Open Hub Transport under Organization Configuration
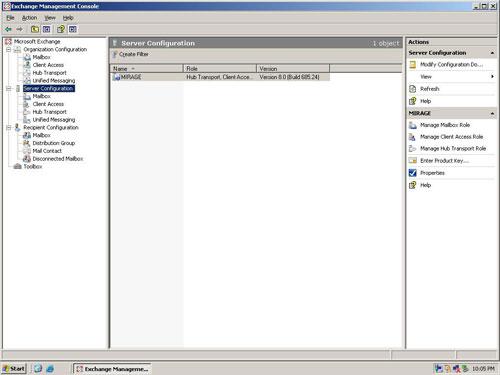The image size is (500, 375). click(x=49, y=73)
